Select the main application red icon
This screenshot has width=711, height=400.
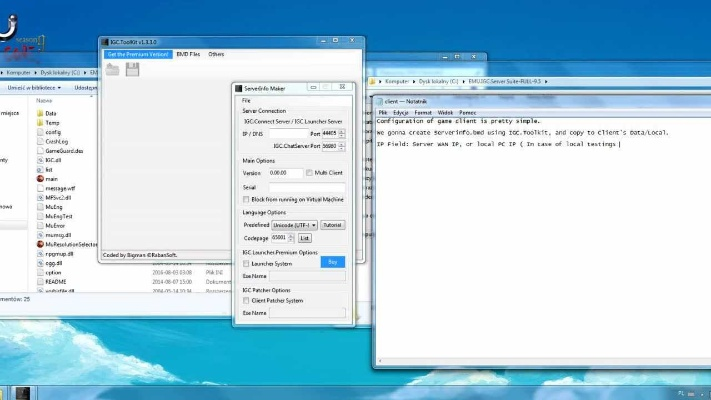(40, 179)
